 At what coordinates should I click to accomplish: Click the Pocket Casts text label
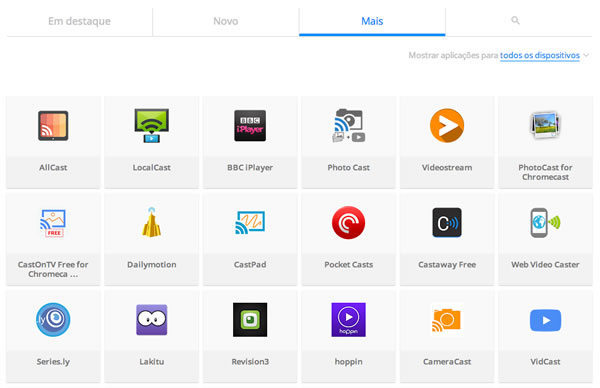(x=349, y=265)
